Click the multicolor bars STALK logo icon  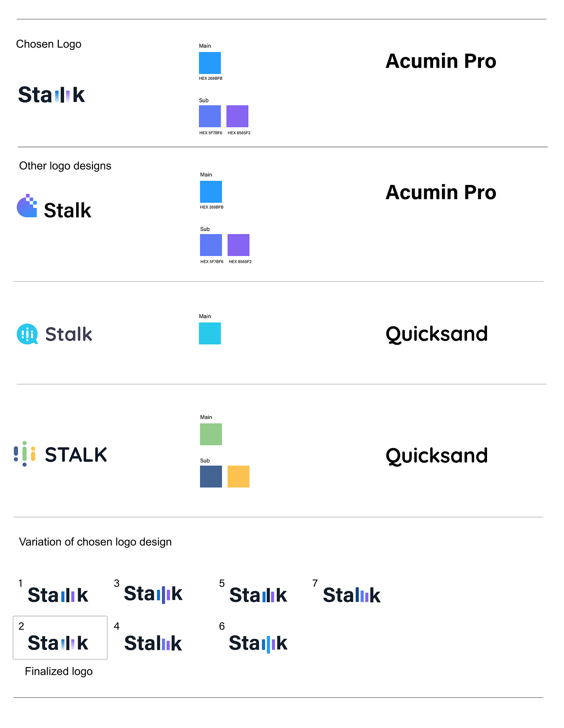(x=25, y=454)
